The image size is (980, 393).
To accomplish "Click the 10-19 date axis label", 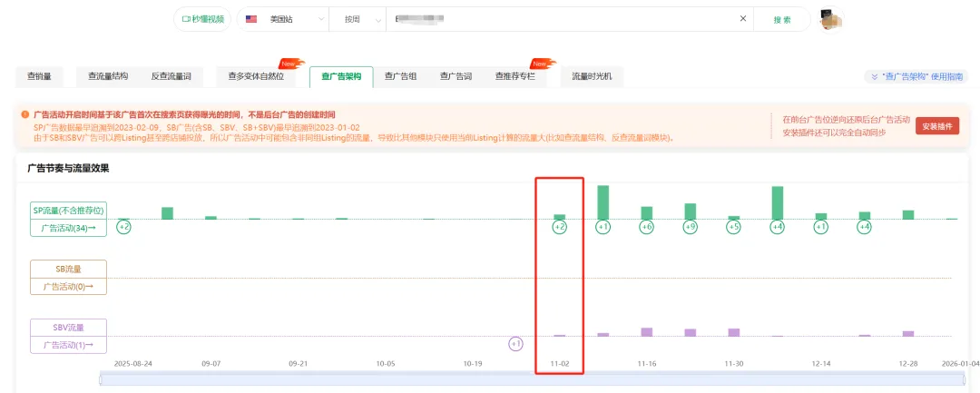I will coord(473,363).
